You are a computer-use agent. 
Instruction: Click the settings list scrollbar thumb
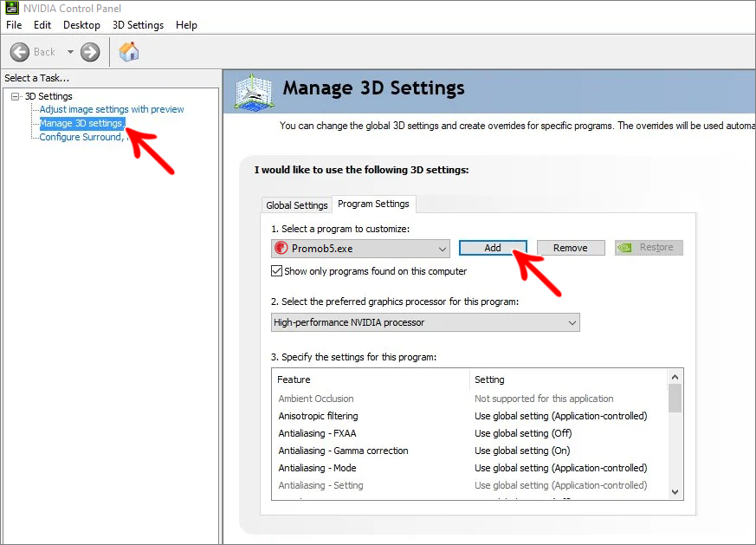[675, 399]
